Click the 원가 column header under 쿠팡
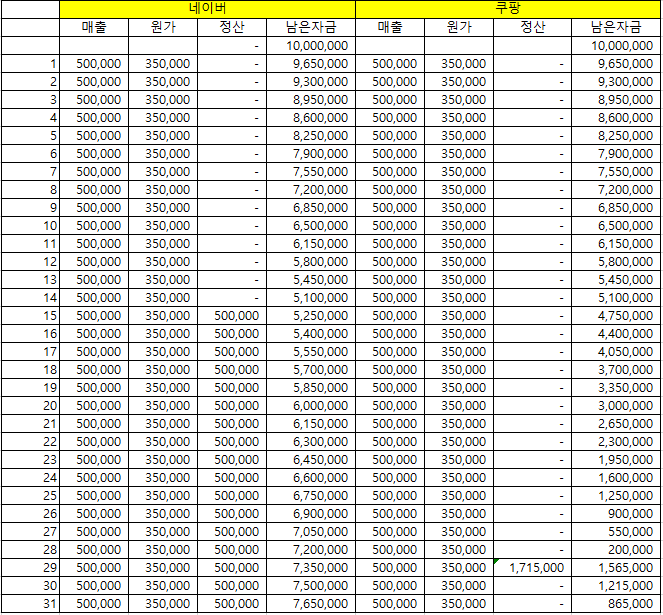 tap(459, 27)
